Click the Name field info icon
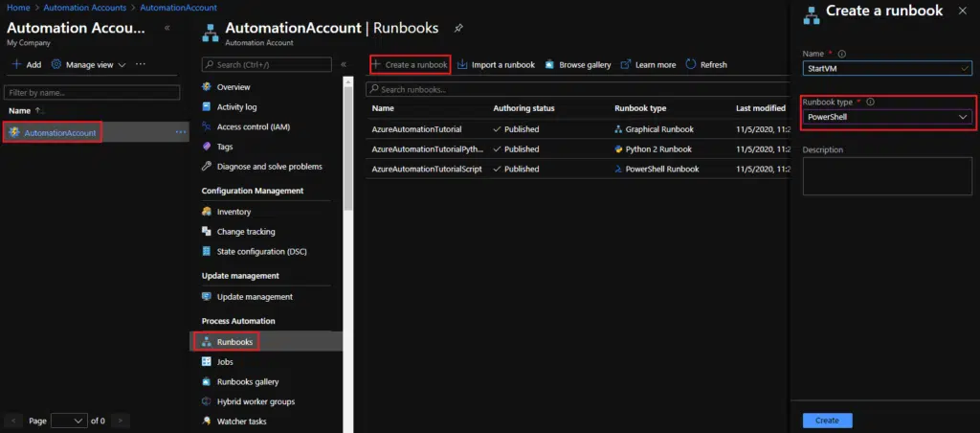 click(841, 54)
